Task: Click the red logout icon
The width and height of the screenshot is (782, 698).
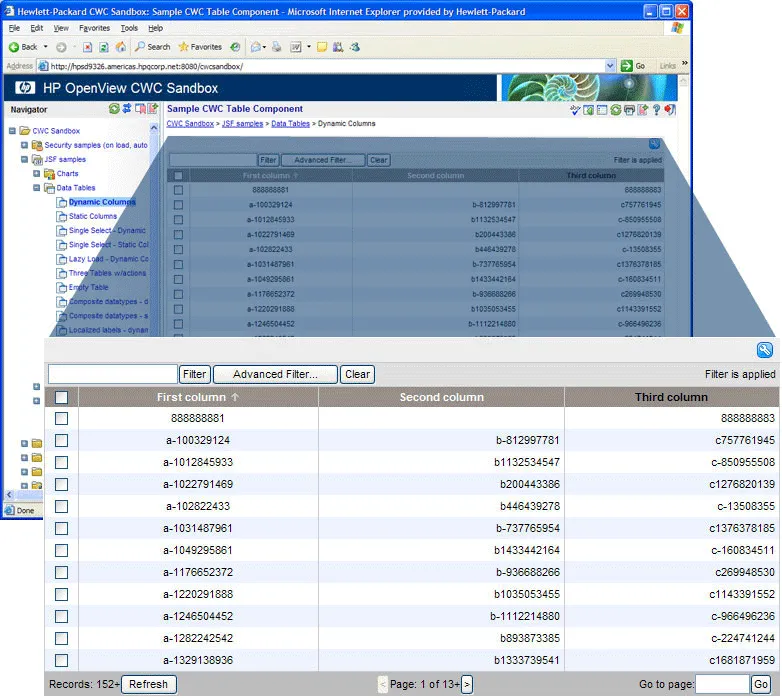Action: click(670, 110)
